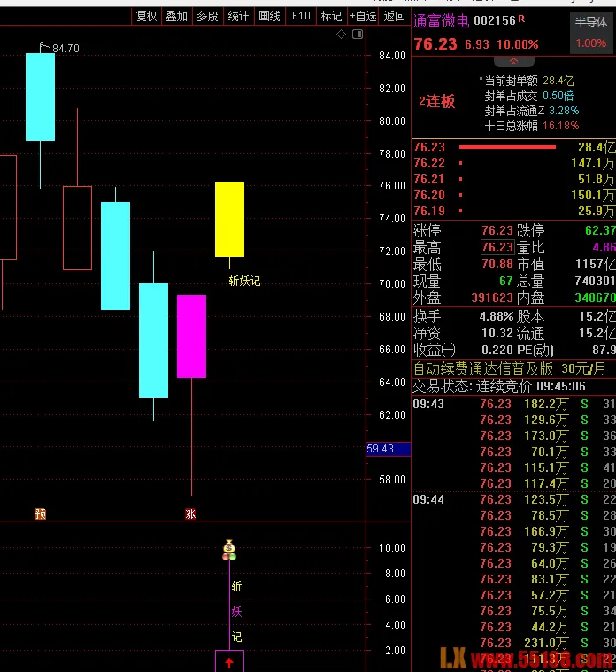The height and width of the screenshot is (672, 616).
Task: Open the 复权 toolbar option
Action: [147, 16]
